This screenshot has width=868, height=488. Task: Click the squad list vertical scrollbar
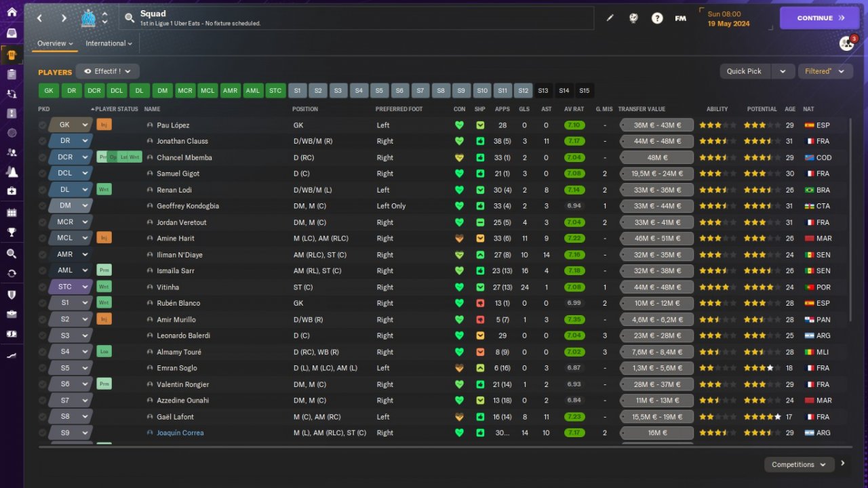(850, 217)
